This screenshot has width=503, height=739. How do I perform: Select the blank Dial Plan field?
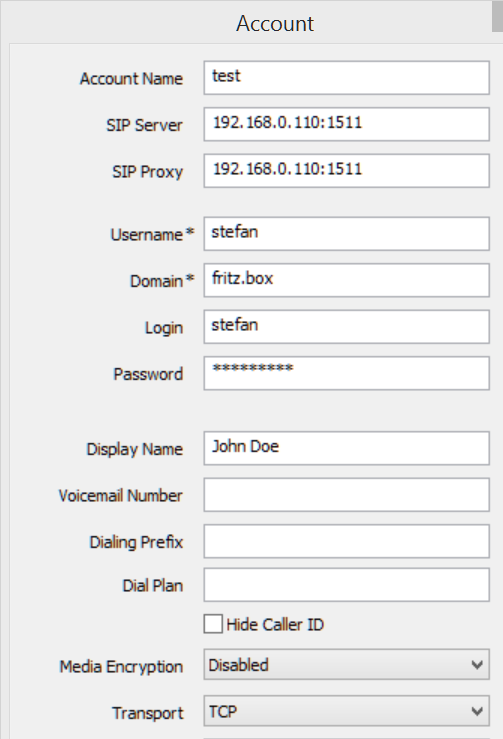(x=346, y=585)
